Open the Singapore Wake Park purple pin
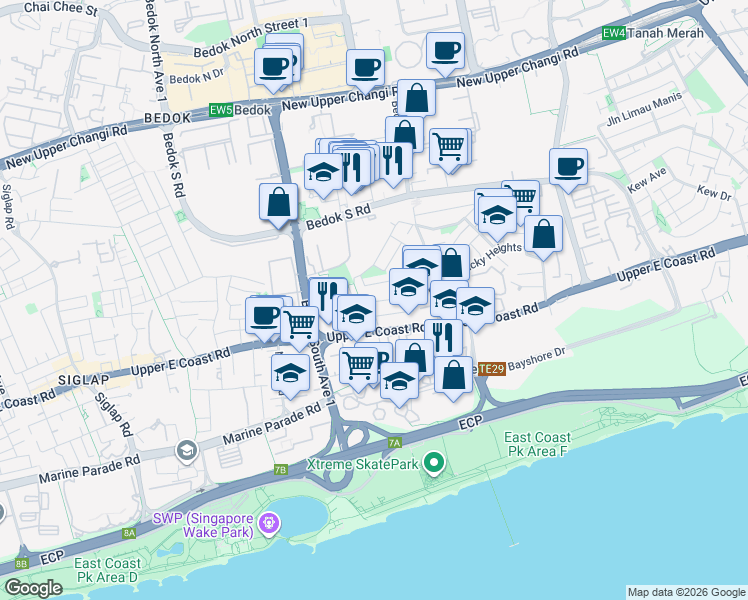This screenshot has height=600, width=748. (269, 524)
